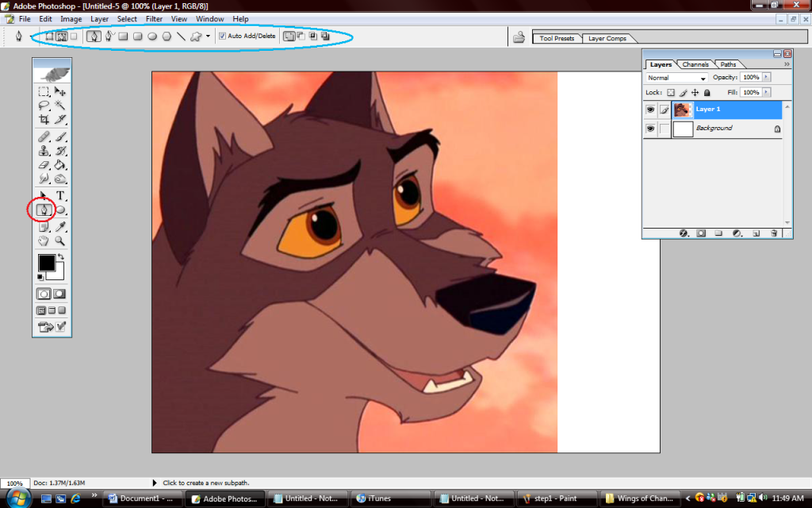Activate the Magic Wand tool
The image size is (812, 508).
60,106
